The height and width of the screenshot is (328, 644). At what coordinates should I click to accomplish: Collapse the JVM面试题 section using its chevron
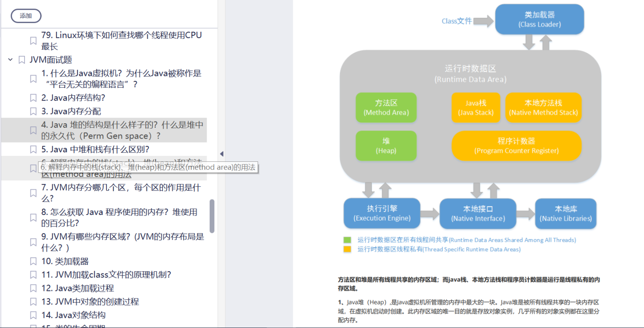pos(10,59)
